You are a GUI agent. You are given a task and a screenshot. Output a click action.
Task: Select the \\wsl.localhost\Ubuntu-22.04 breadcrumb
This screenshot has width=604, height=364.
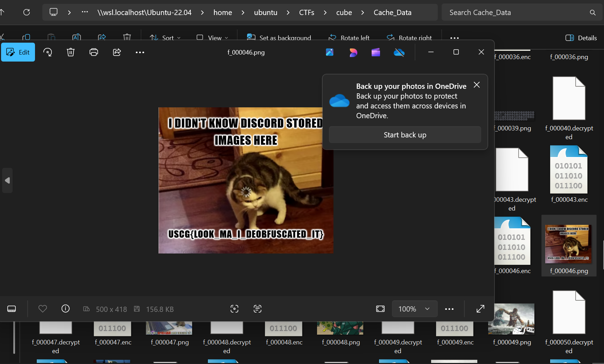coord(145,12)
